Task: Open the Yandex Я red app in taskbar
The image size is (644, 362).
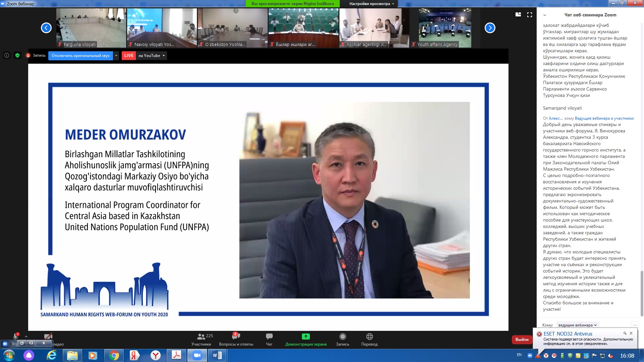Action: click(x=135, y=355)
